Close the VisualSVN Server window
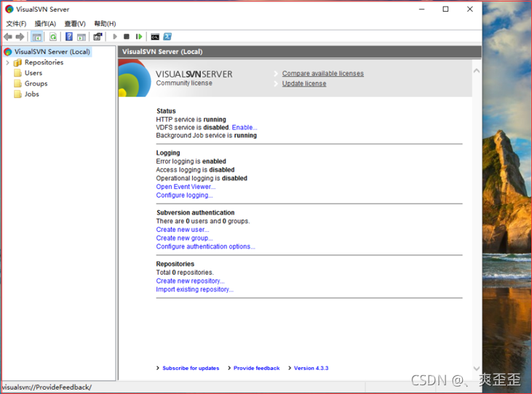Screen dimensions: 532x394 pos(469,9)
